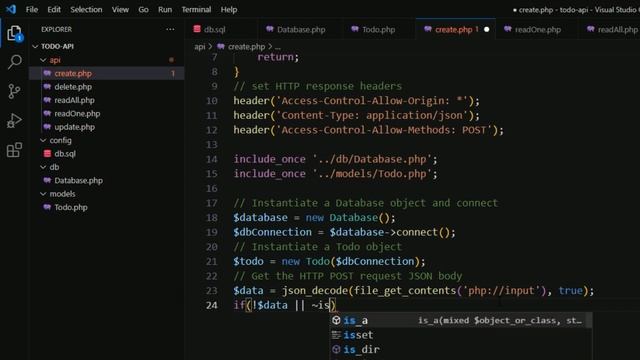Switch to the Todo.php tab
Screen dimensions: 640x360
[x=378, y=29]
